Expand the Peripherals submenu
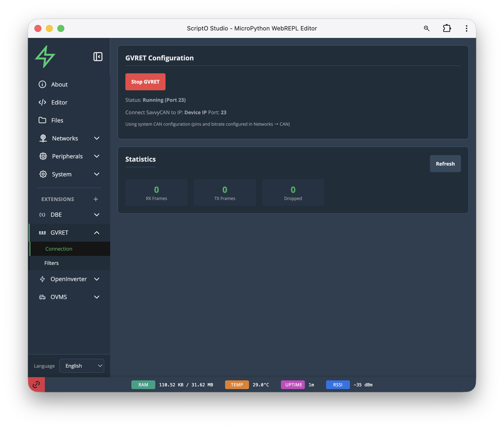 point(97,156)
